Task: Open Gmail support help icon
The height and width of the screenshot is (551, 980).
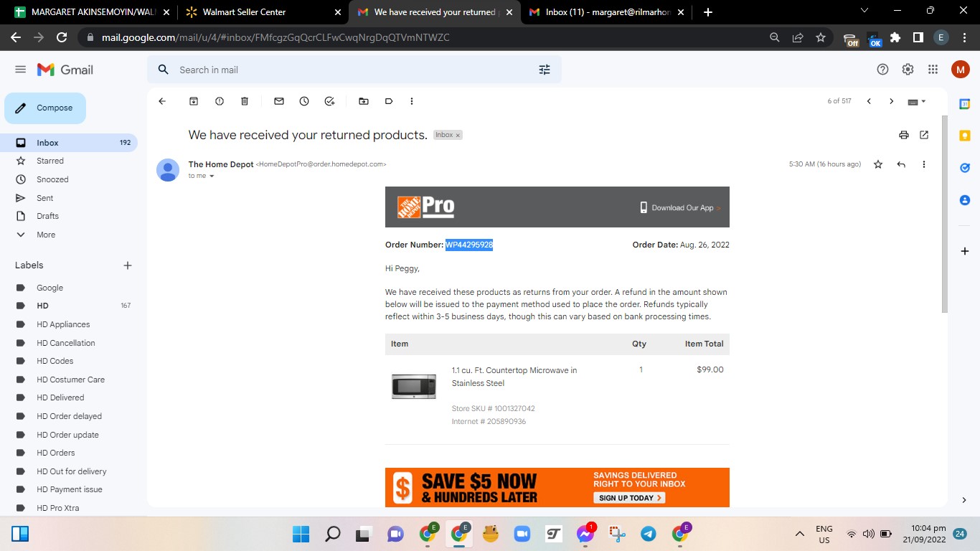Action: [883, 70]
